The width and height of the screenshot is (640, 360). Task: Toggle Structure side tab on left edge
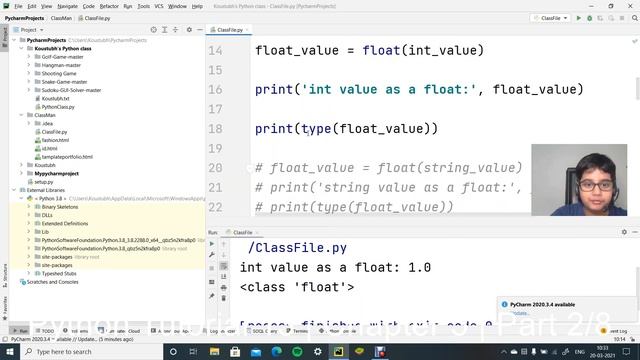pos(4,276)
